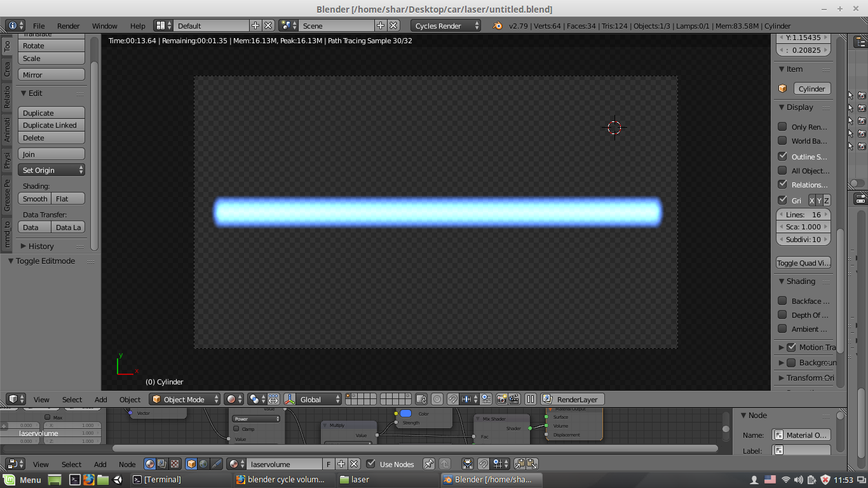Open the viewport shading mode selector
Image resolution: width=868 pixels, height=488 pixels.
tap(234, 399)
